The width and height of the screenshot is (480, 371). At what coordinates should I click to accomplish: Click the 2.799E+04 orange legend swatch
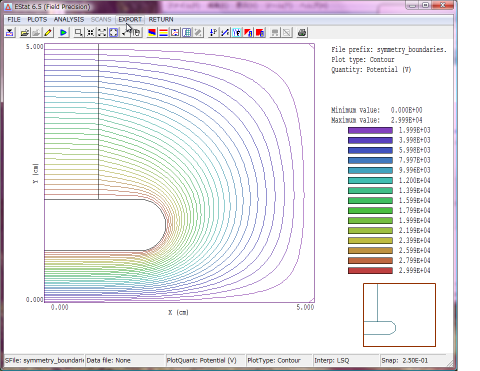370,260
